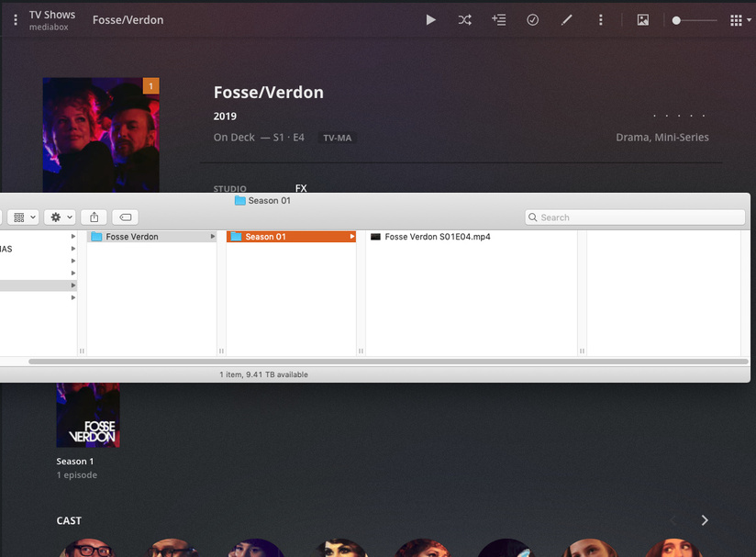Play the Fosse/Verdon show
This screenshot has width=756, height=557.
(x=430, y=20)
